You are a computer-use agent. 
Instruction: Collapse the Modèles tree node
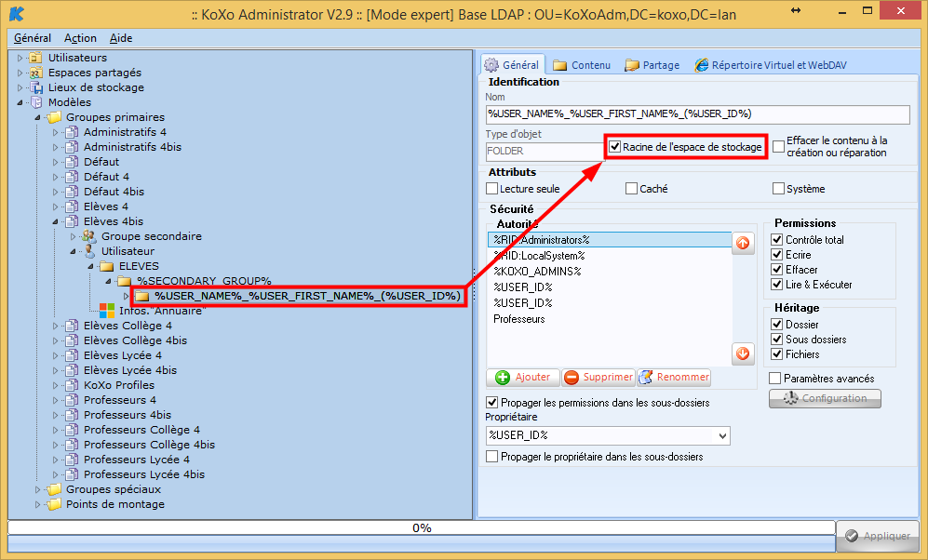point(20,102)
